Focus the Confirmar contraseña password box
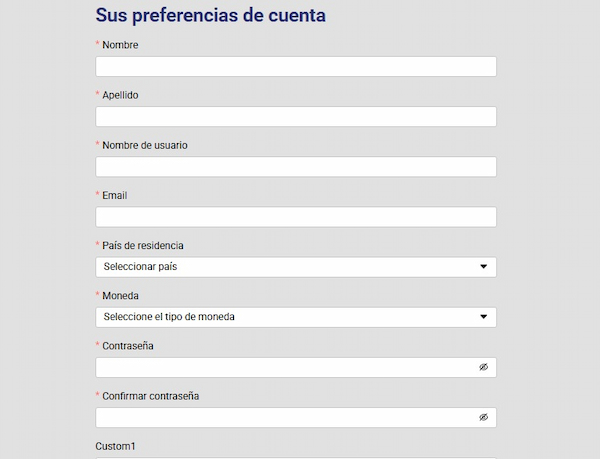This screenshot has height=459, width=600. click(286, 417)
